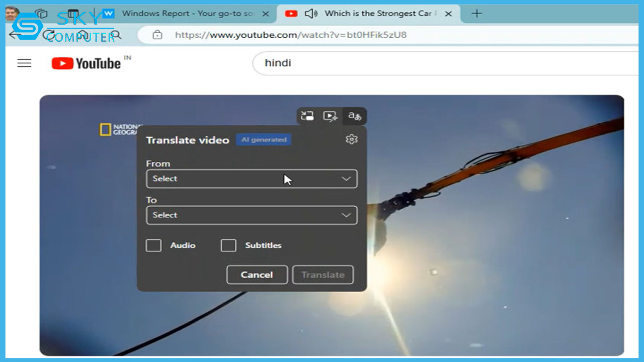Expand the From language dropdown

[x=252, y=178]
